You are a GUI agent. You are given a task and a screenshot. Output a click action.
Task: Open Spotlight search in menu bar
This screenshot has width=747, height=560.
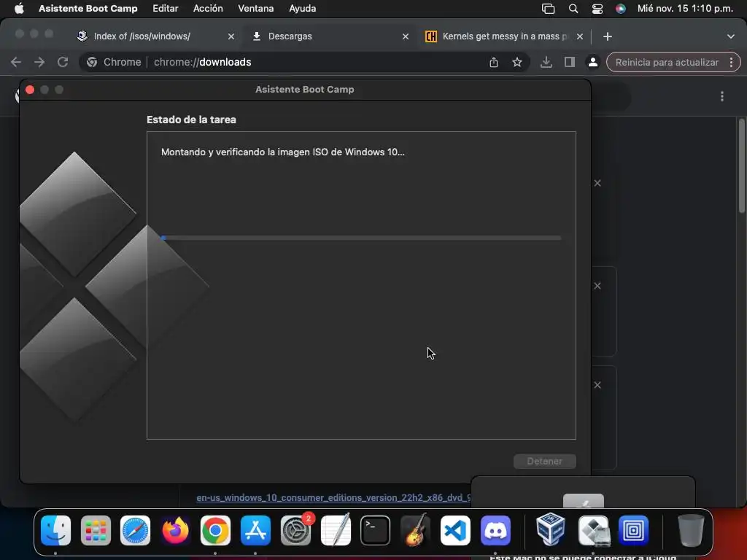[573, 9]
